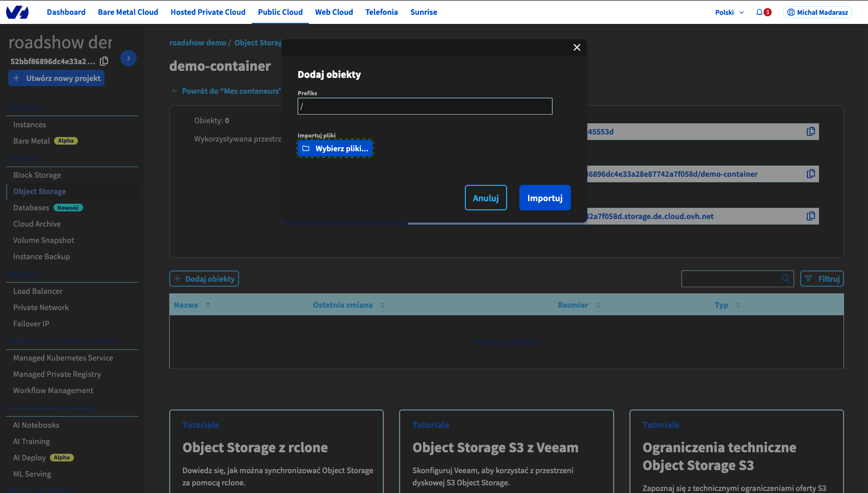Screen dimensions: 868x493
Task: Click the search magnifier icon
Action: coord(786,279)
